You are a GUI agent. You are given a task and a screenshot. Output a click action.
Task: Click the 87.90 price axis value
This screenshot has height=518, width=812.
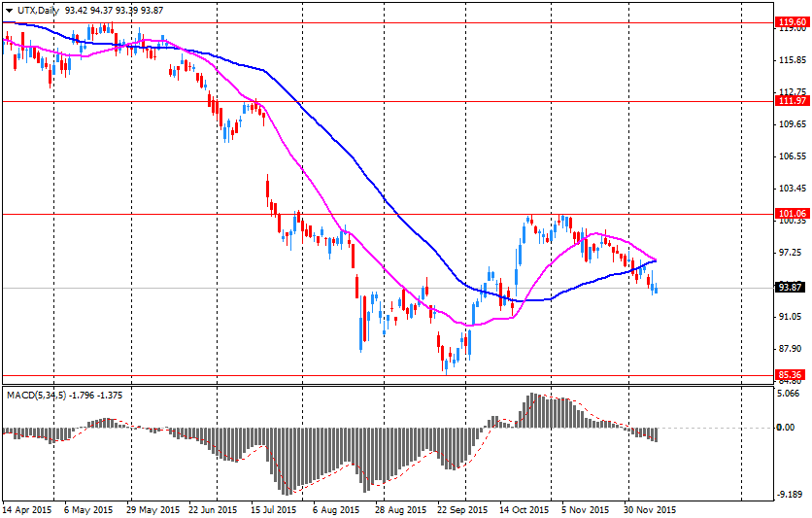click(791, 349)
